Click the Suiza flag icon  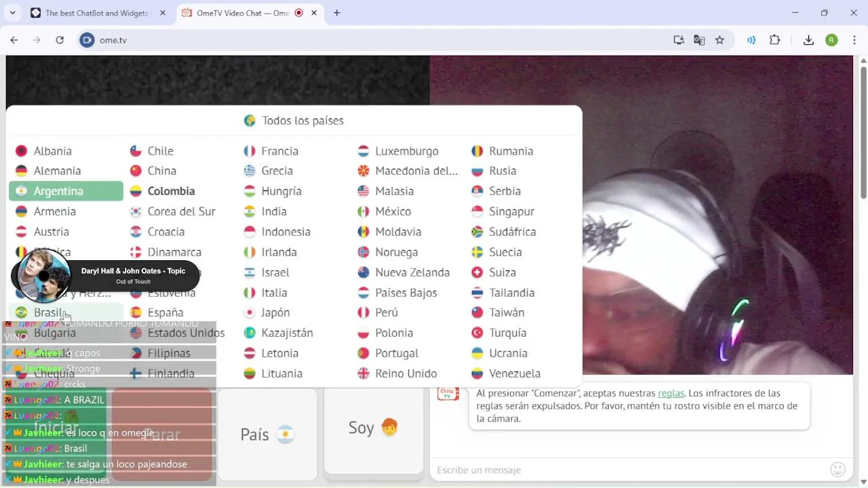pos(477,272)
